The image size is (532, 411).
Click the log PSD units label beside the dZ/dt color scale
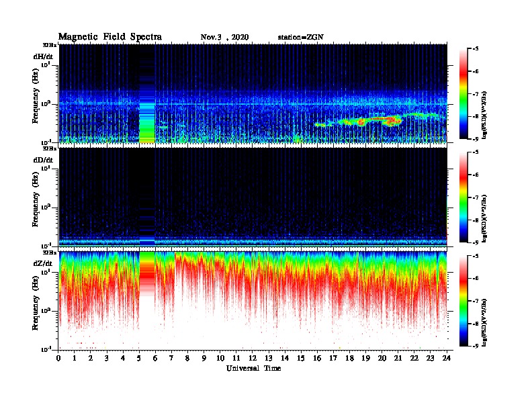tap(484, 322)
